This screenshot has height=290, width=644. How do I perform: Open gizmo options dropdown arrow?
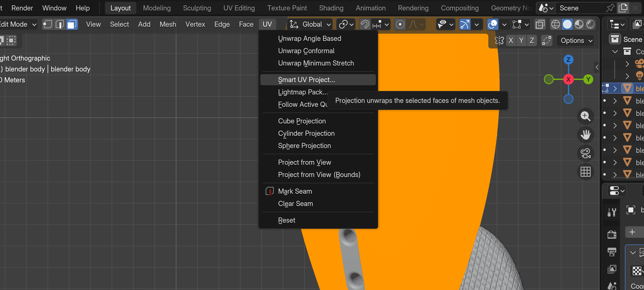(476, 24)
